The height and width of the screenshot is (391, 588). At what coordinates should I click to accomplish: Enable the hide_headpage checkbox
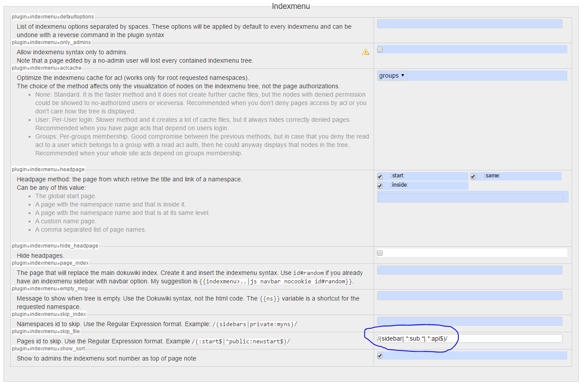click(380, 253)
